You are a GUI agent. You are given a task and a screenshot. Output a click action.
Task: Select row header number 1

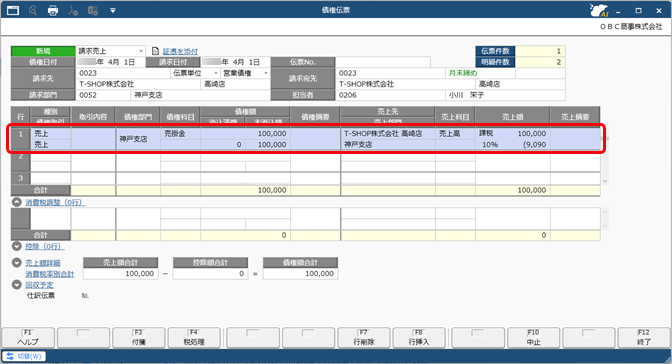(21, 139)
